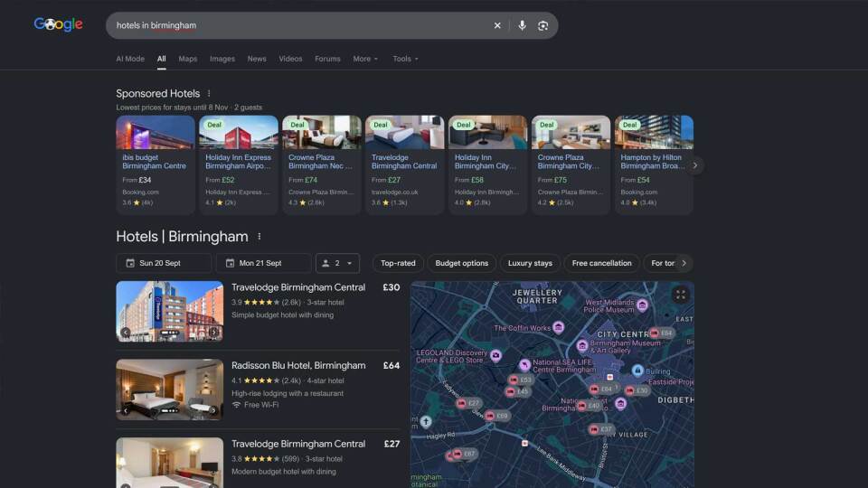Open the Tools dropdown
The image size is (868, 488).
405,59
